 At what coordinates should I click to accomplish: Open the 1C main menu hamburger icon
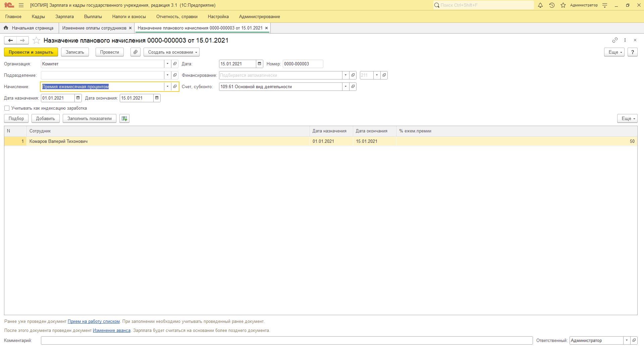pos(21,5)
